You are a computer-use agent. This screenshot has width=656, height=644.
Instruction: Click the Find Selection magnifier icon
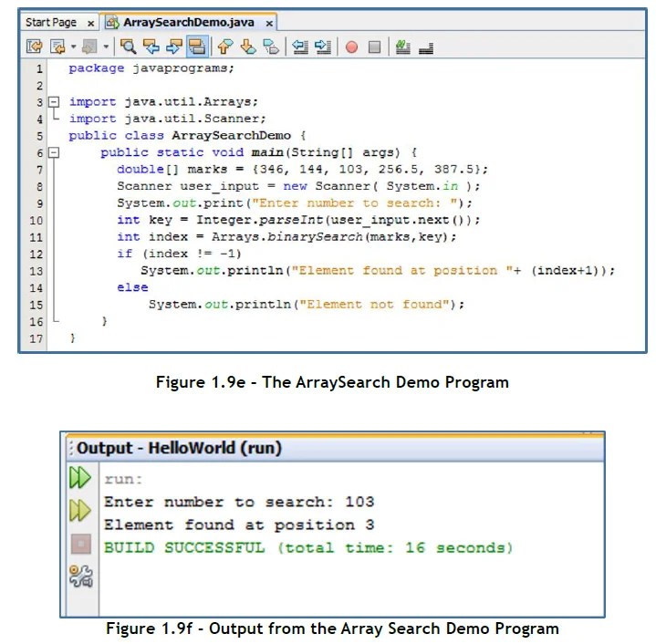pos(128,47)
